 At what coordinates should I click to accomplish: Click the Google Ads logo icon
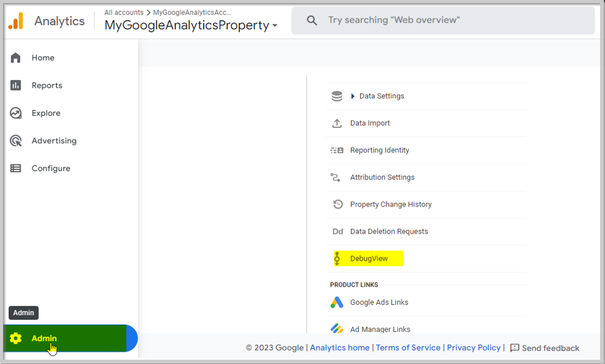coord(337,302)
